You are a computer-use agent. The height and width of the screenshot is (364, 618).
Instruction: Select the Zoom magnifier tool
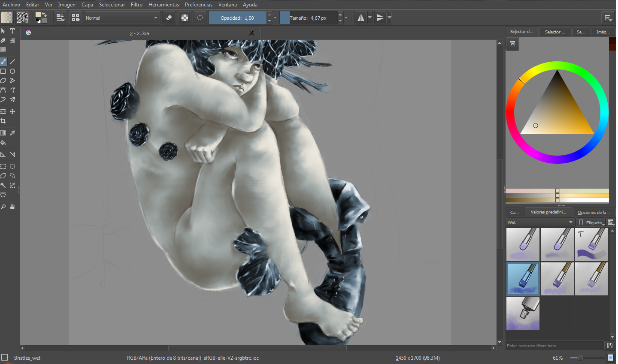coord(3,207)
